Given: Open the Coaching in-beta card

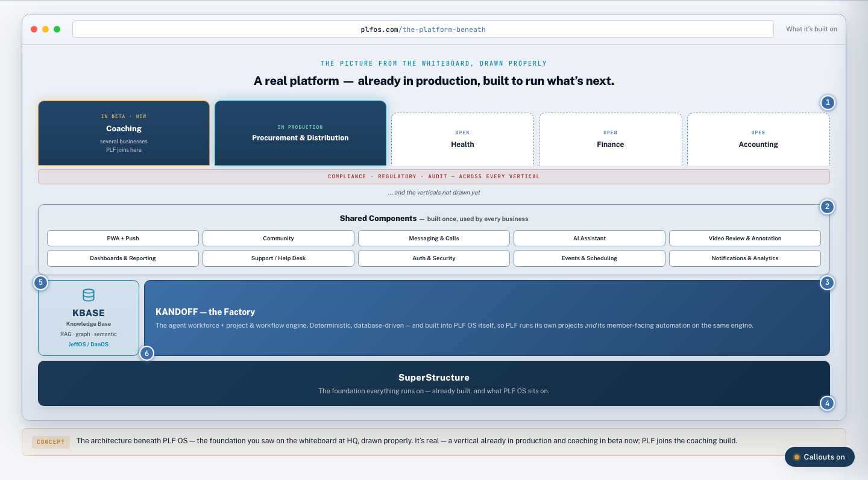Looking at the screenshot, I should pos(124,133).
